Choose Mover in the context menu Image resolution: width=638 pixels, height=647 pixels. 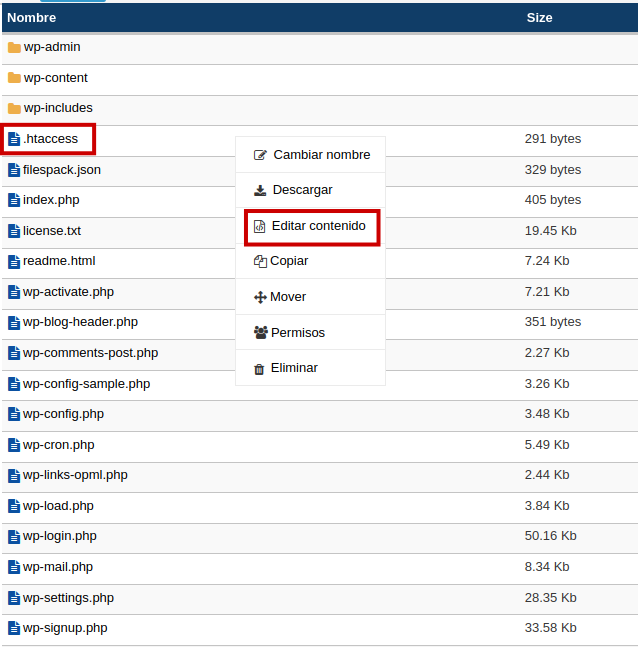(288, 297)
